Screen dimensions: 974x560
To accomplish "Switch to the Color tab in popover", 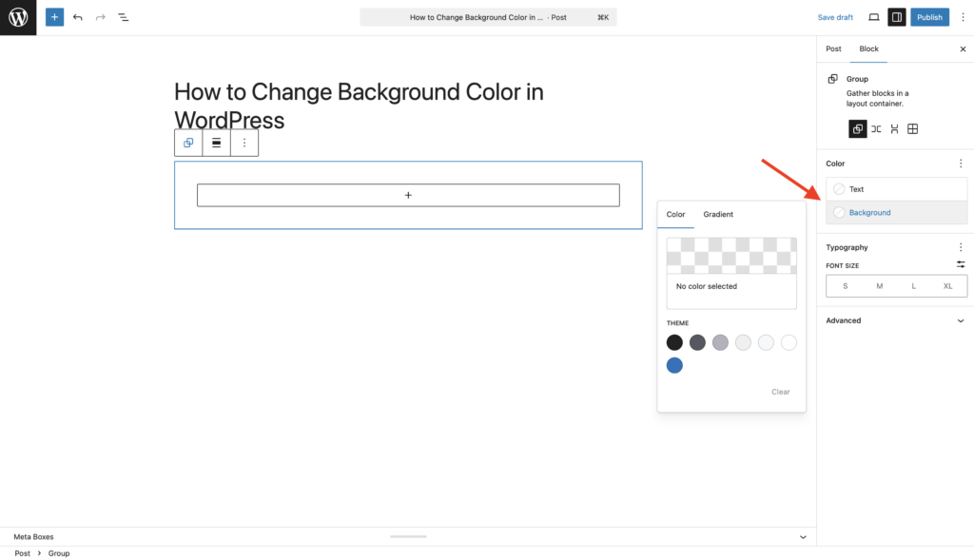I will [676, 215].
